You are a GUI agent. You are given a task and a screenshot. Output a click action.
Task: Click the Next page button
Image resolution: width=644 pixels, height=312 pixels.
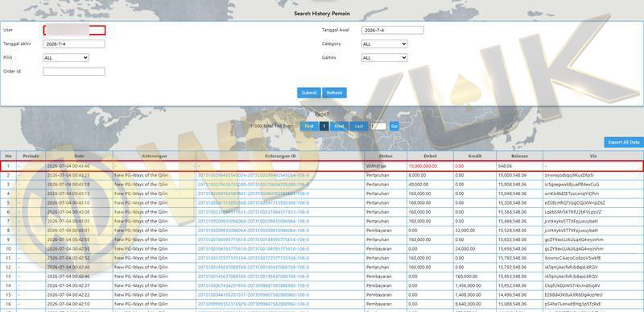point(339,127)
